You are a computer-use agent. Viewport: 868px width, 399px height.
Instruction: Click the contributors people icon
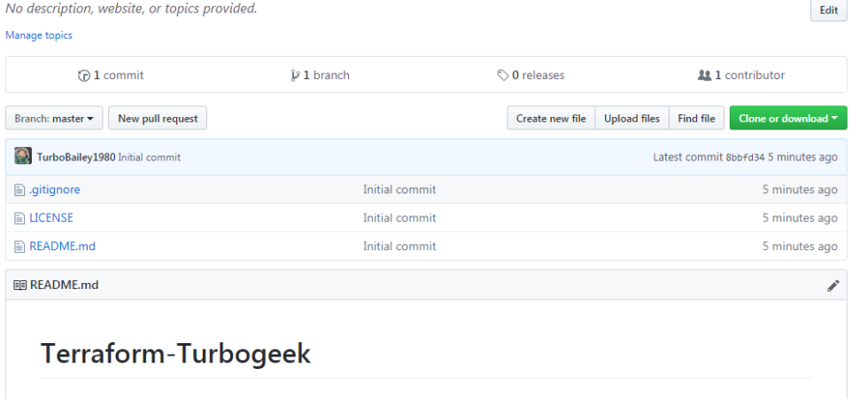point(704,75)
